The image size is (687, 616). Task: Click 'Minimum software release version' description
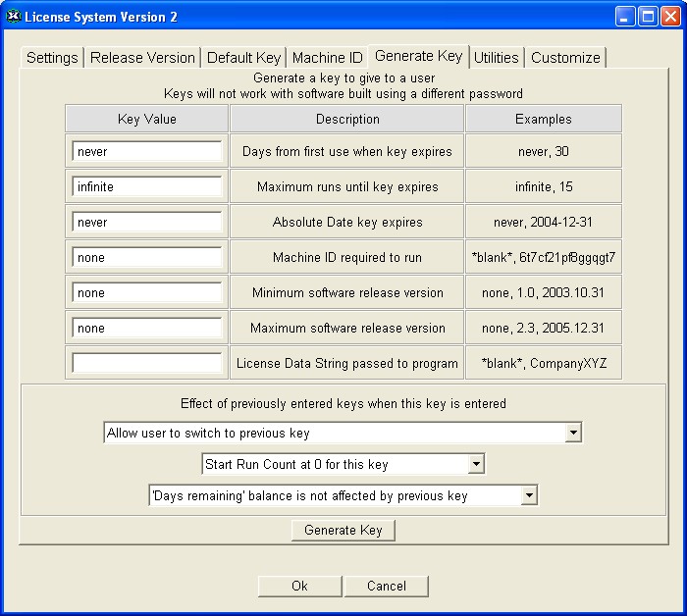[347, 292]
